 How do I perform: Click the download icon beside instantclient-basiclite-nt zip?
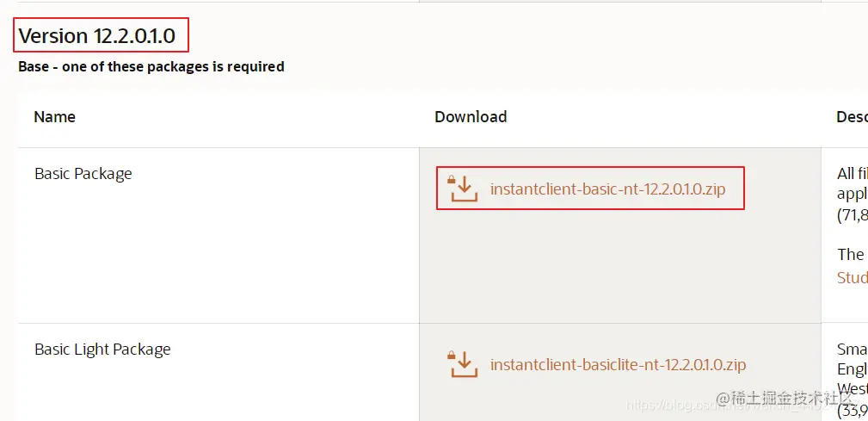click(x=464, y=364)
